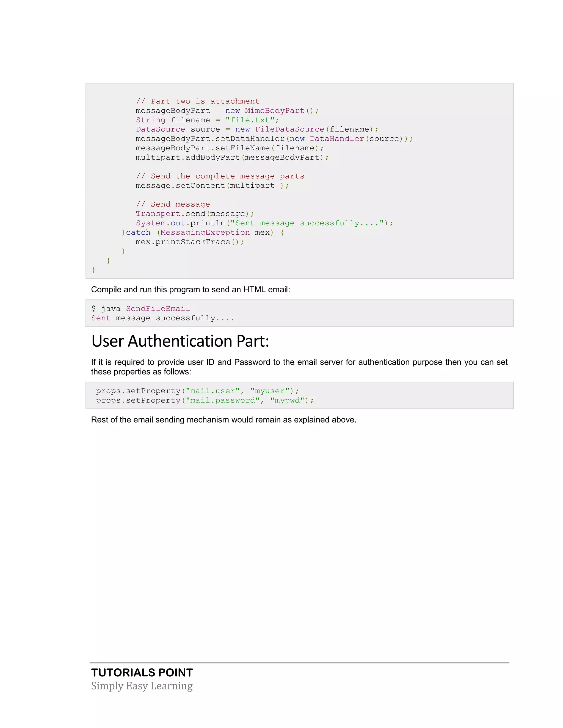Click the line 'Transport.send(message);'

click(x=195, y=214)
